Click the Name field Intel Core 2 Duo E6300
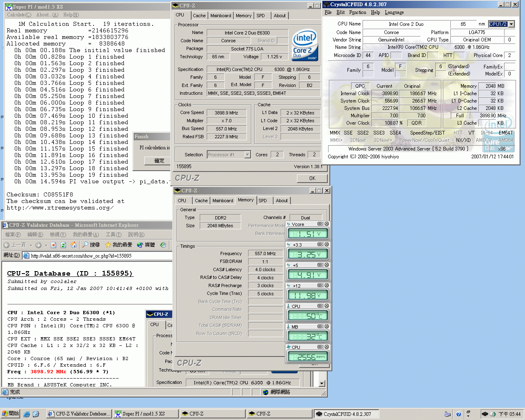Viewport: 525px width, 420px height. tap(247, 33)
